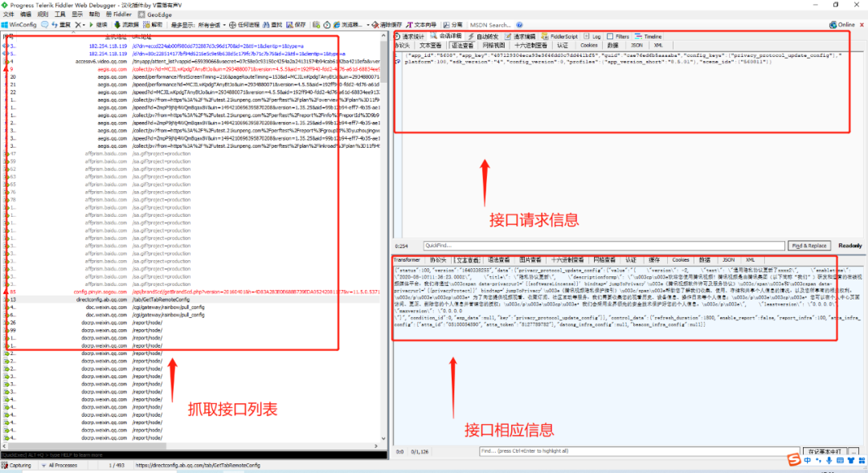Open the 工具 (Tools) menu
The height and width of the screenshot is (473, 868).
coord(59,14)
